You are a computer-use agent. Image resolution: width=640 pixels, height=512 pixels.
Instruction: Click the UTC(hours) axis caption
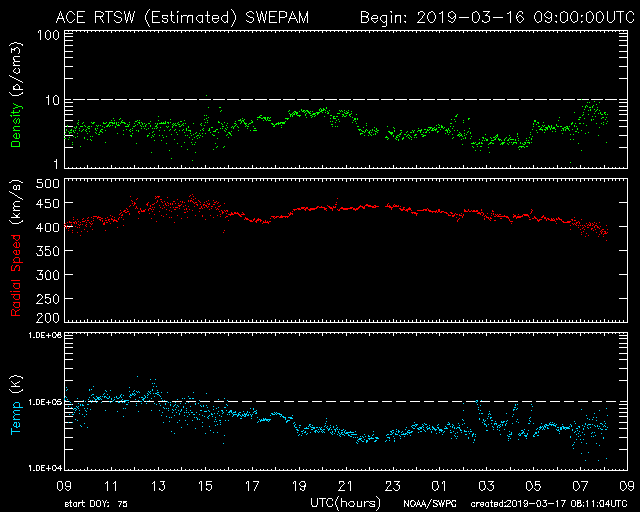tap(345, 501)
